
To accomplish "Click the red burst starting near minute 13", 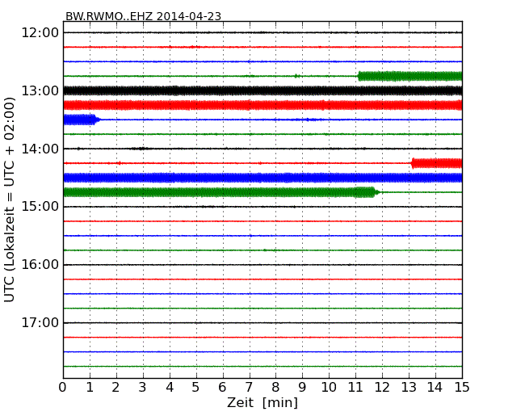I will pyautogui.click(x=437, y=163).
